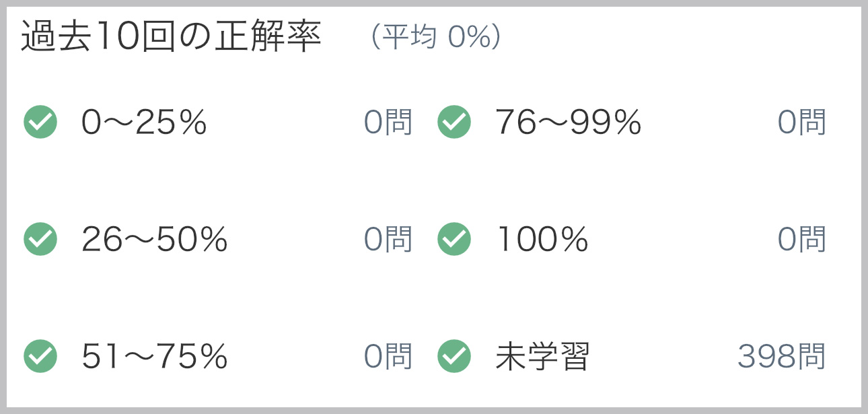Uncheck the green checkmark beside 0〜25%
The image size is (868, 414).
[40, 122]
